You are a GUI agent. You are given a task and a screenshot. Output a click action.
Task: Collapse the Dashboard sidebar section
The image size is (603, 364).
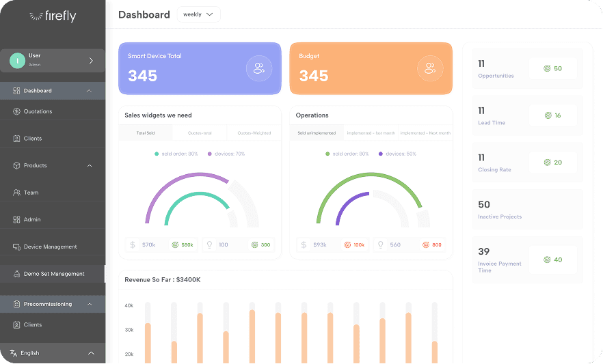[89, 91]
